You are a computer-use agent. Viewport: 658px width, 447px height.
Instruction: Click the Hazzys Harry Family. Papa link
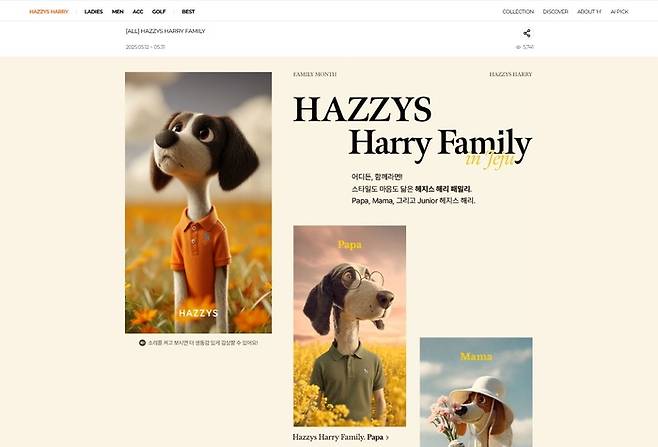click(x=338, y=437)
